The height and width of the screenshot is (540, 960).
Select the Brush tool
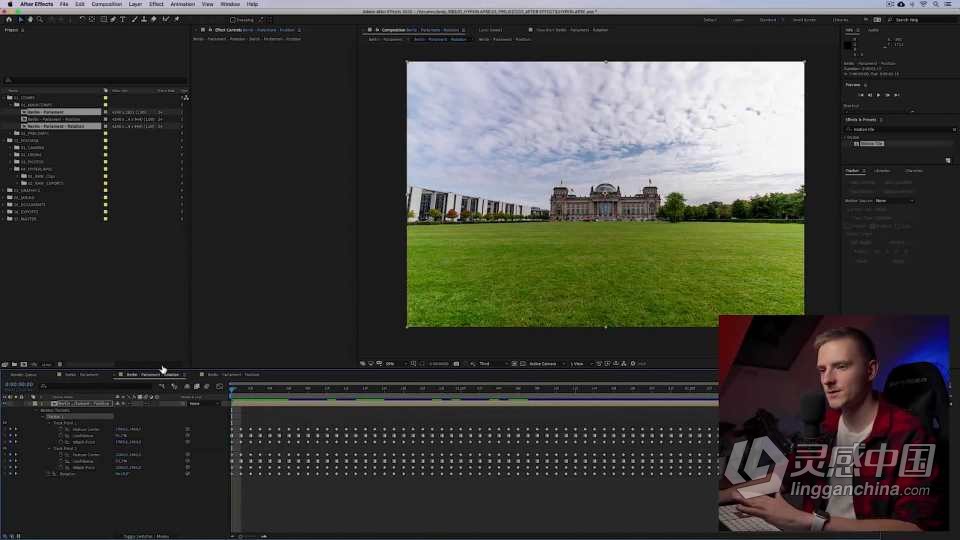click(135, 20)
